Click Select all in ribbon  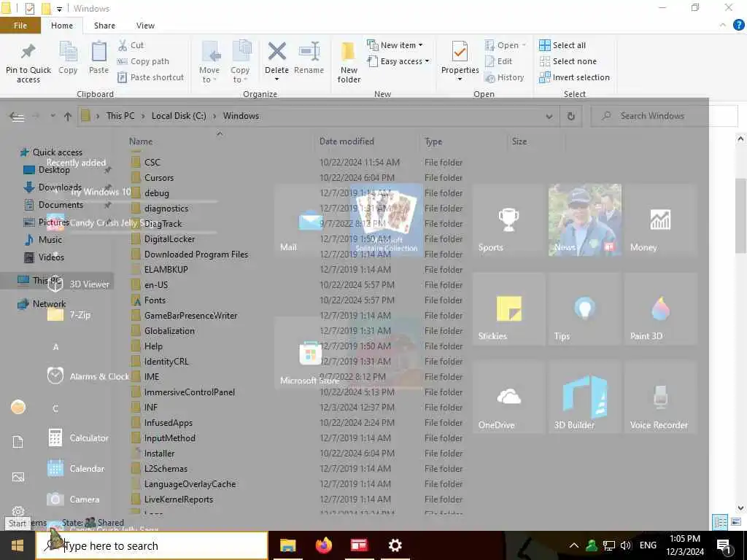[562, 45]
